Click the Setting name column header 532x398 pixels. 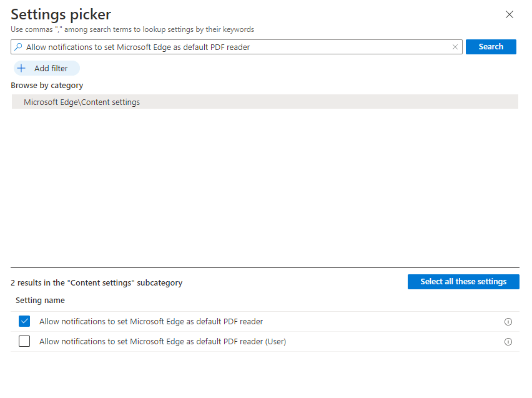click(40, 301)
